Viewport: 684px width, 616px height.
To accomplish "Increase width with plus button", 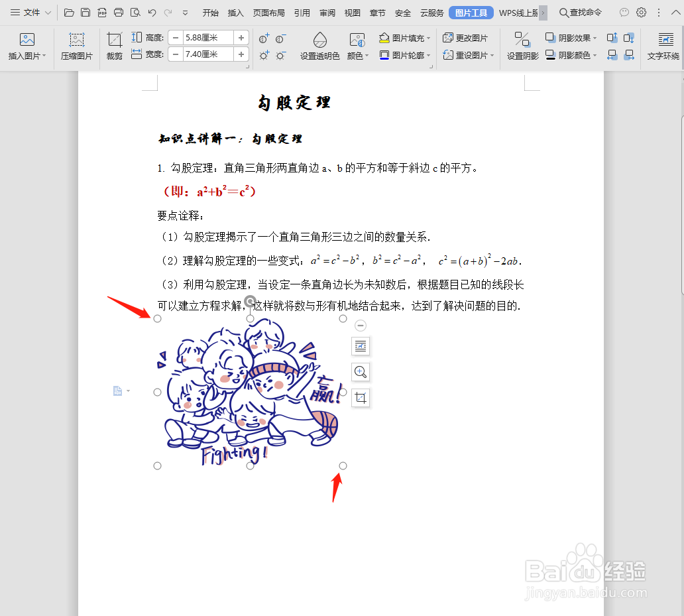I will tap(241, 54).
